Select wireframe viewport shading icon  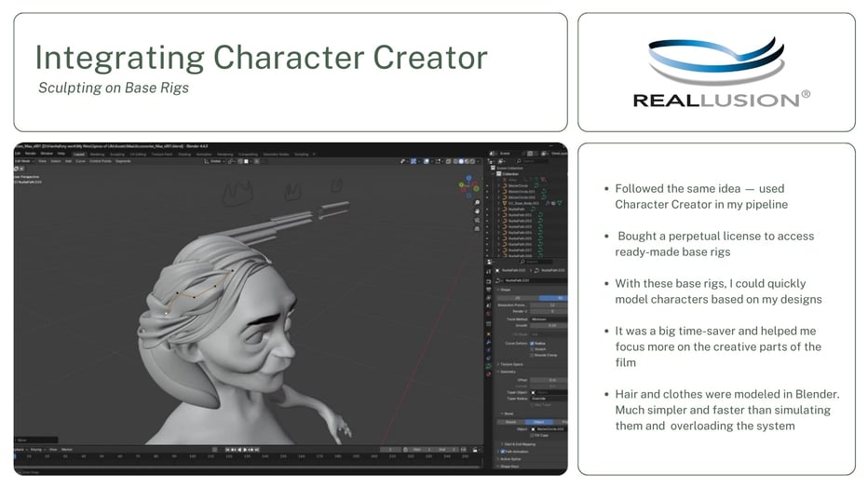[455, 161]
